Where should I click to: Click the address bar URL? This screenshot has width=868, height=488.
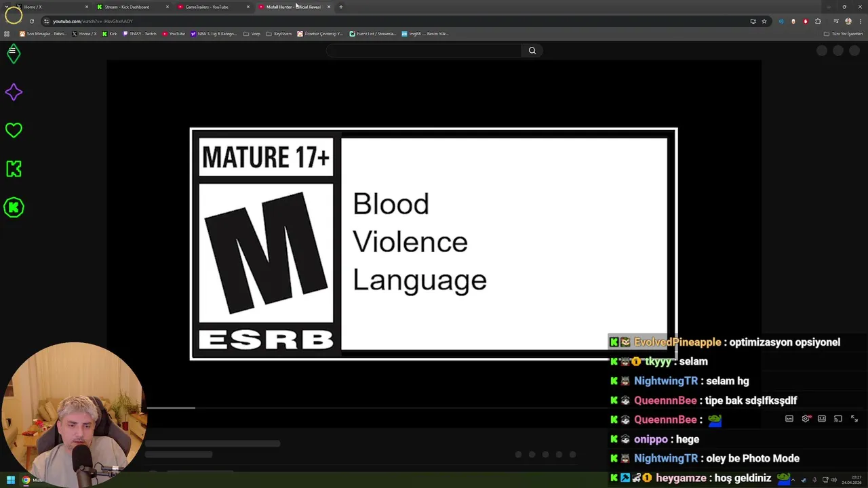[93, 21]
